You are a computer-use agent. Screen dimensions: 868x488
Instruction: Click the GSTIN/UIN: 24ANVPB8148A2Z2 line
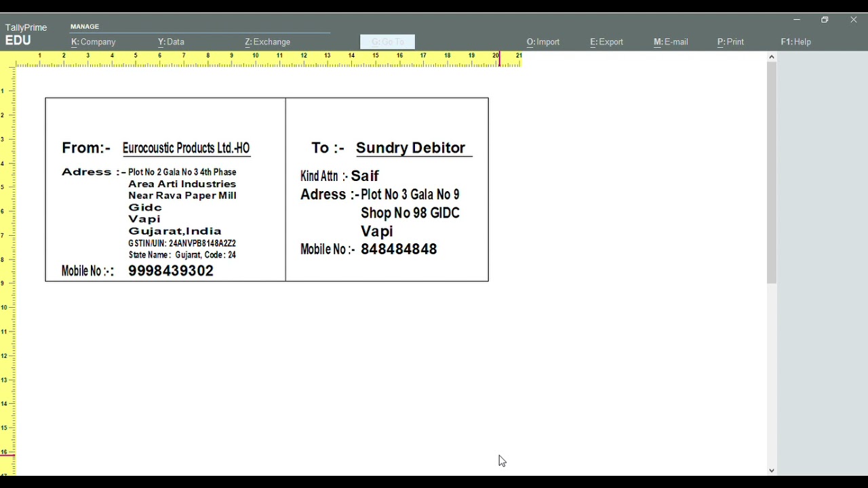182,243
